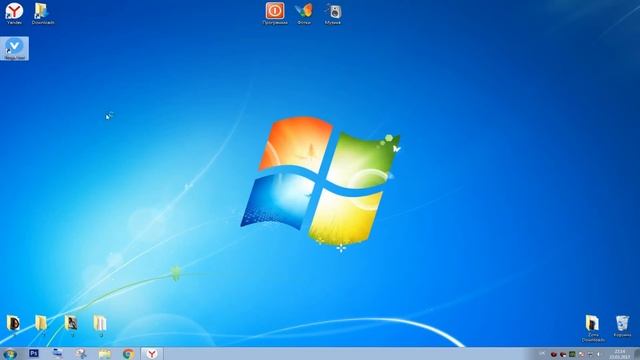Click the input language indicator in tray

point(542,354)
